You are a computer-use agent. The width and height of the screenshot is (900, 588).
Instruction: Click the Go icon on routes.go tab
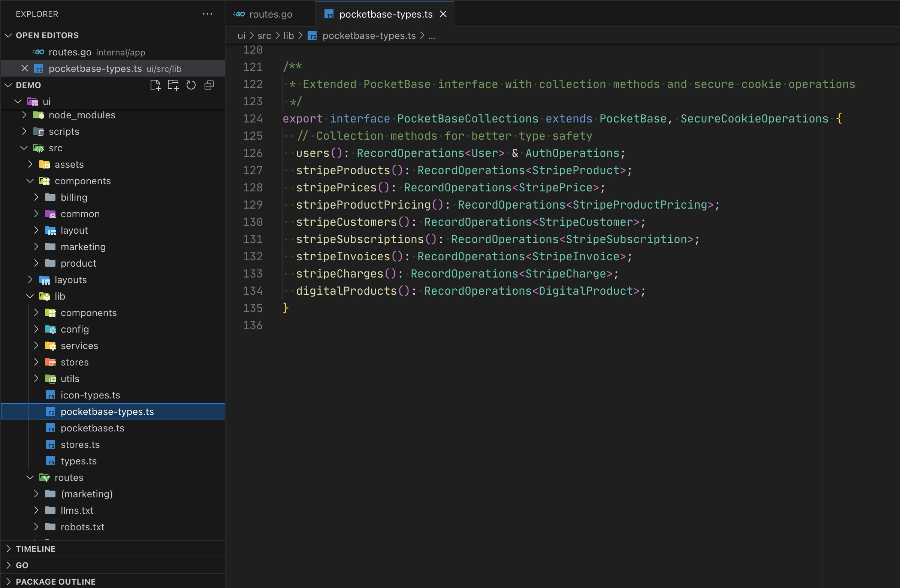click(239, 14)
